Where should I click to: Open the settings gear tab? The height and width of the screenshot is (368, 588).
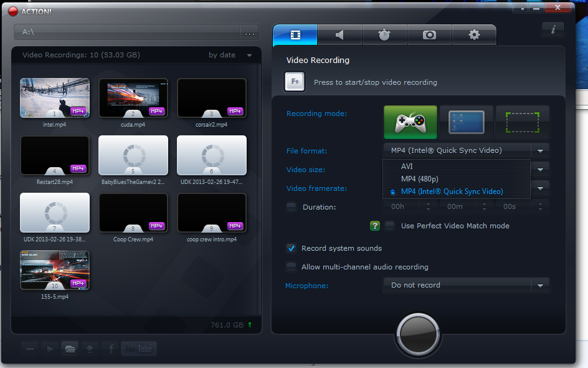(x=474, y=35)
